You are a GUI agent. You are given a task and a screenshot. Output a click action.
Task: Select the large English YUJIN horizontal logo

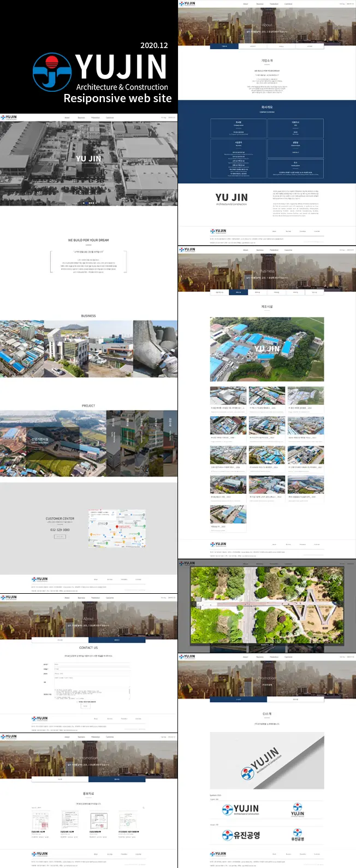pyautogui.click(x=240, y=810)
